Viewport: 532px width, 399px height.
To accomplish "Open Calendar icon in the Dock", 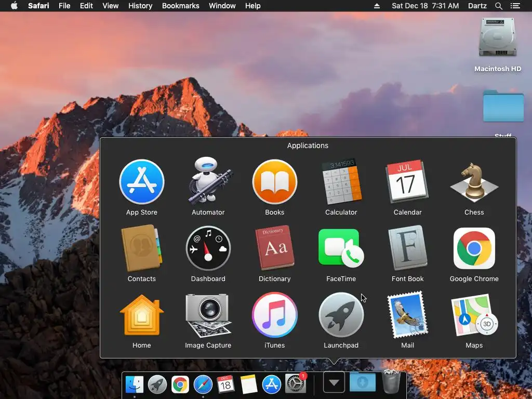I will click(x=225, y=384).
